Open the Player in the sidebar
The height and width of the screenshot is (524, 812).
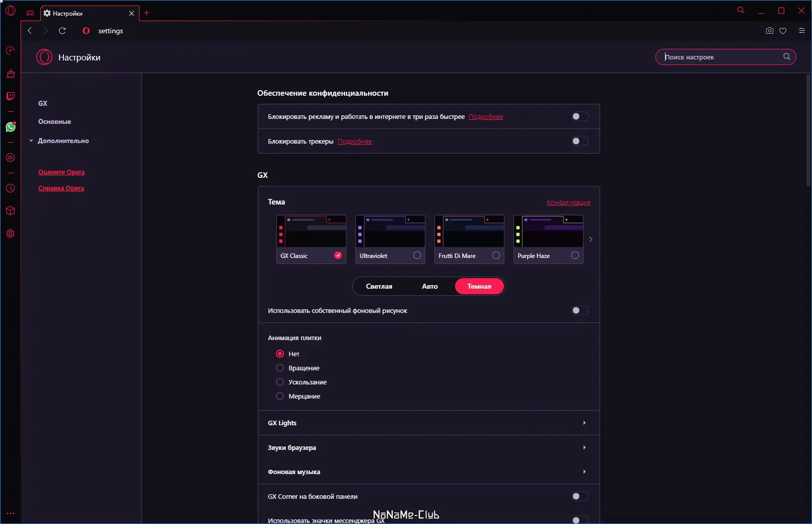(10, 158)
